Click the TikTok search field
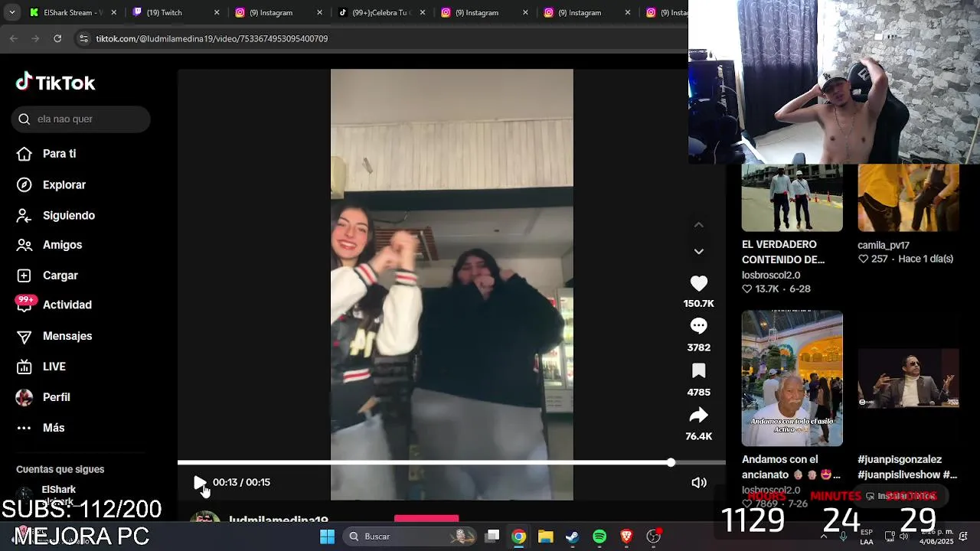The image size is (980, 551). point(81,119)
